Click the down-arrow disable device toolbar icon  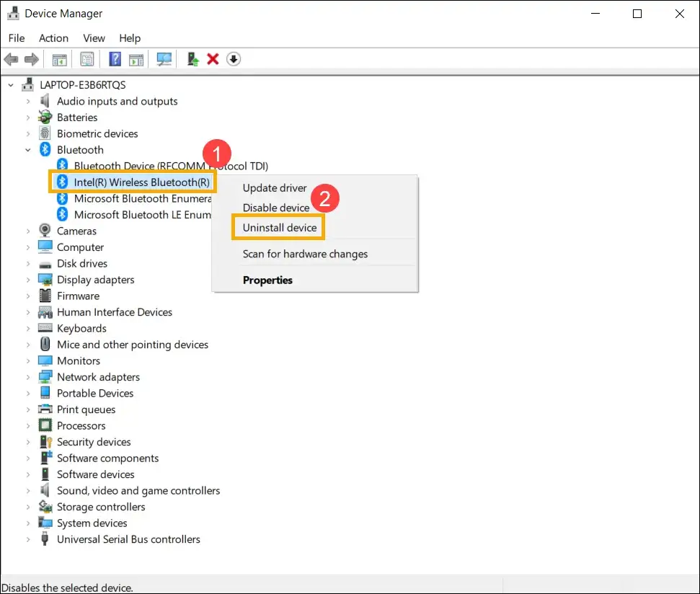point(233,59)
